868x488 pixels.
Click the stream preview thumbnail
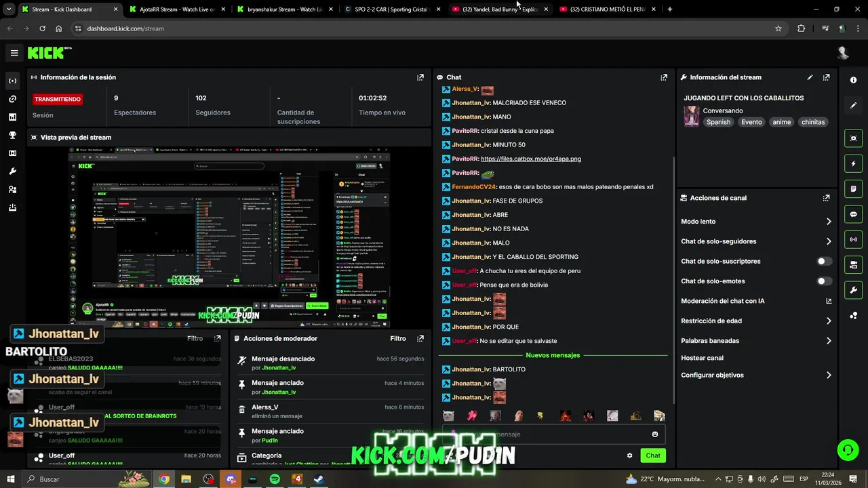229,238
